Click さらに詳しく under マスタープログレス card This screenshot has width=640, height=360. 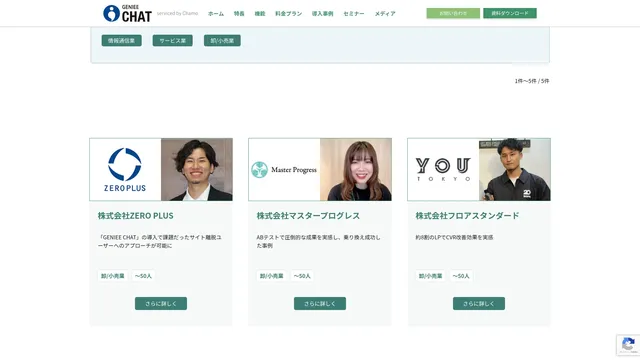click(320, 303)
